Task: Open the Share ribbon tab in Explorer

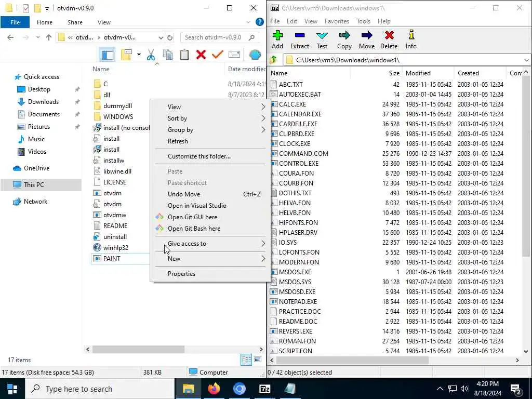Action: (x=75, y=22)
